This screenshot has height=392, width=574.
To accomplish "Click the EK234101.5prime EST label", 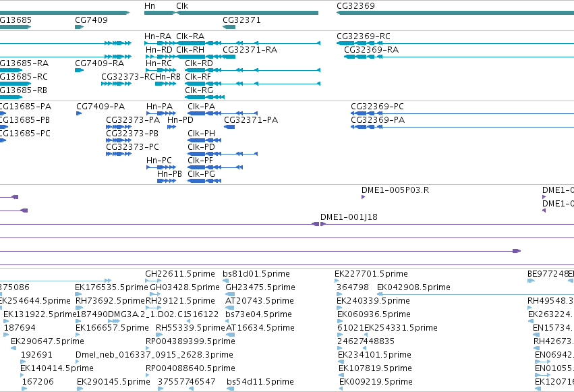I will click(374, 356).
